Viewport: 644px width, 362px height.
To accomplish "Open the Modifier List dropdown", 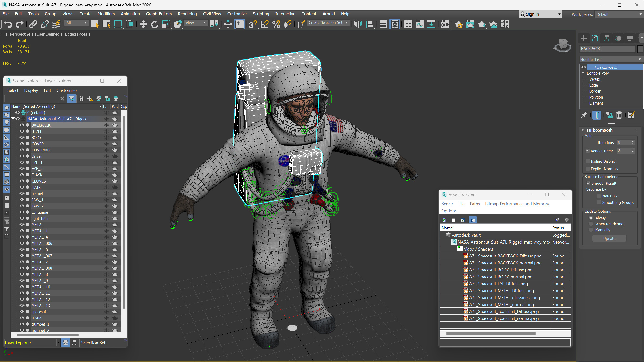I will point(611,59).
